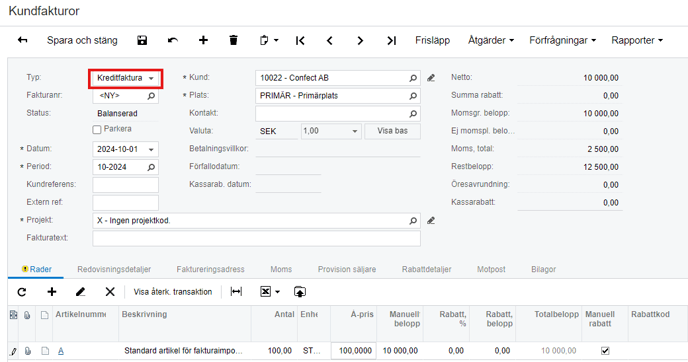
Task: Toggle the Parkera checkbox
Action: (x=97, y=129)
